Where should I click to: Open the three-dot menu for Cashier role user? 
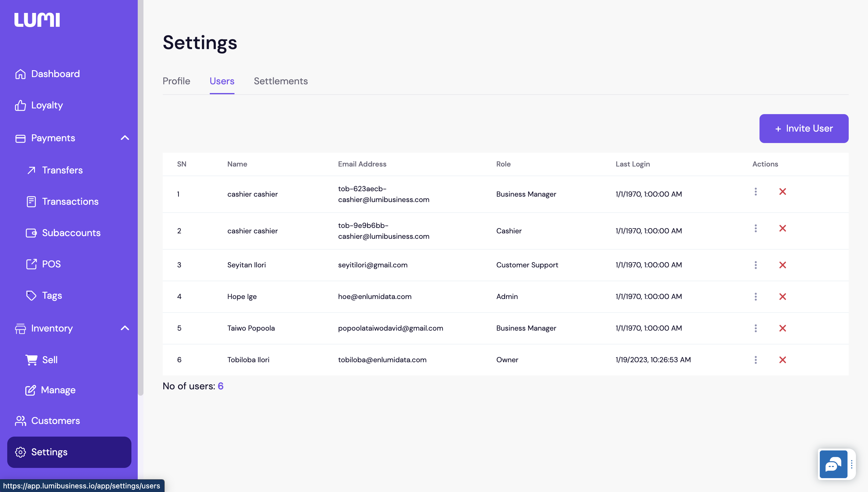tap(755, 229)
